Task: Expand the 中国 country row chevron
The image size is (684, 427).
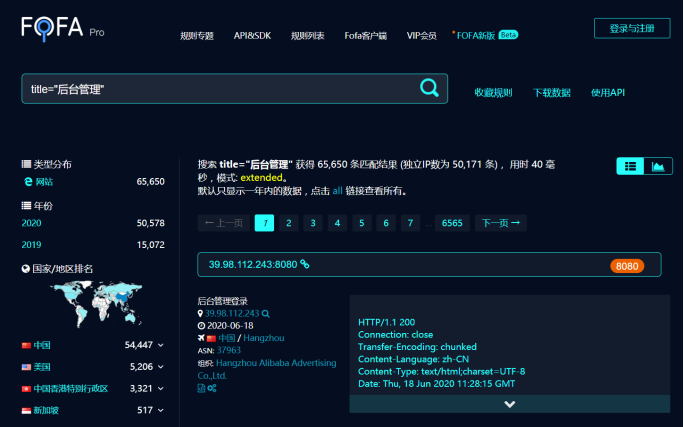Action: (x=161, y=345)
